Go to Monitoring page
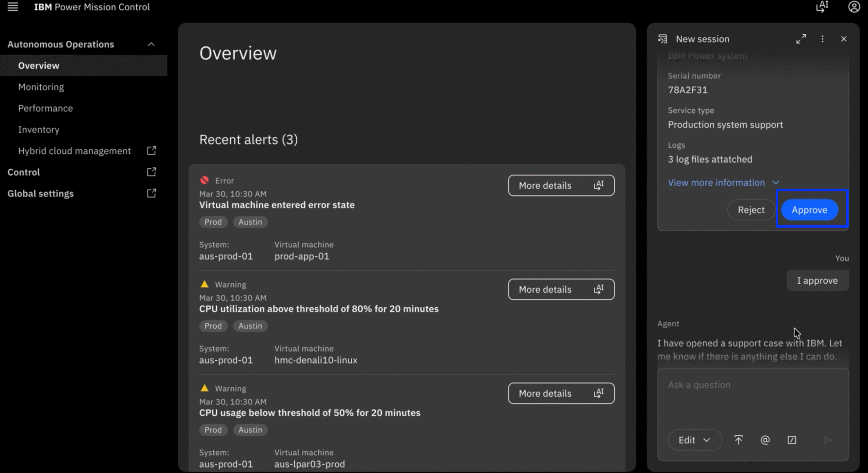This screenshot has width=868, height=473. coord(41,87)
